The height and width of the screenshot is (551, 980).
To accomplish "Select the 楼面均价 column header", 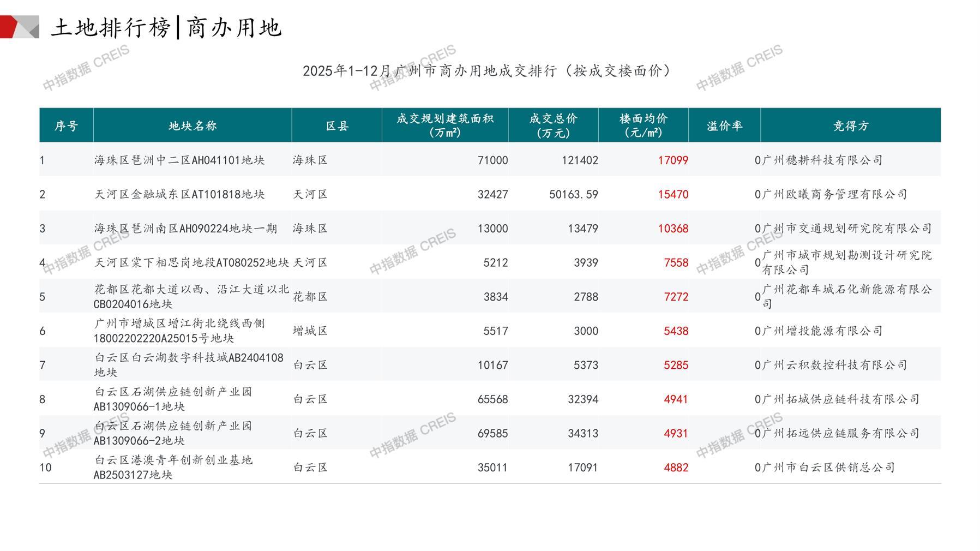I will coord(643,125).
